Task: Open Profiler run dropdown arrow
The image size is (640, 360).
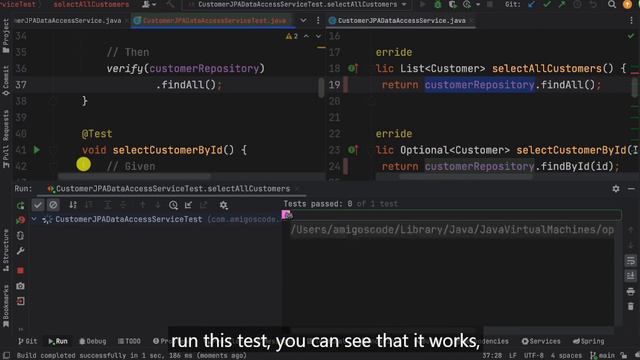Action: [x=478, y=4]
